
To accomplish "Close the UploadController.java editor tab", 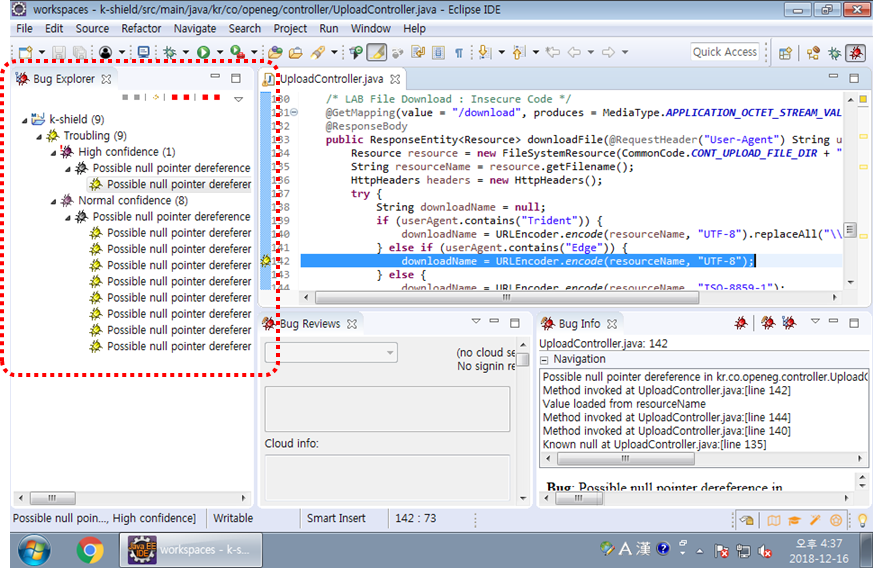I will (x=395, y=79).
